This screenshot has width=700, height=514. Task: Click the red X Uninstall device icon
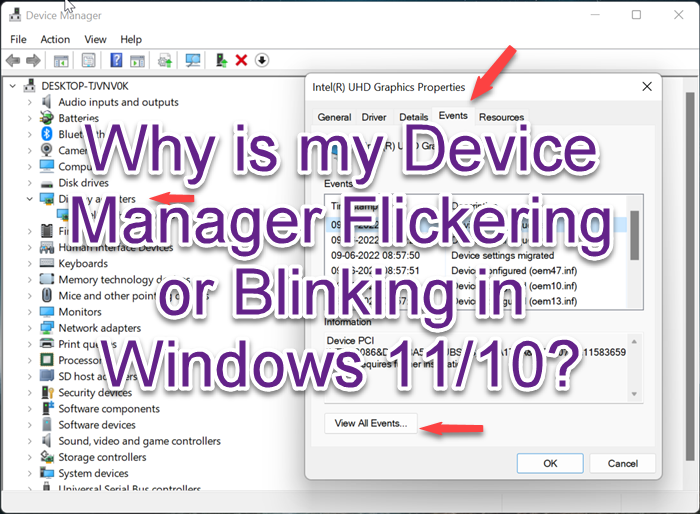(x=242, y=60)
